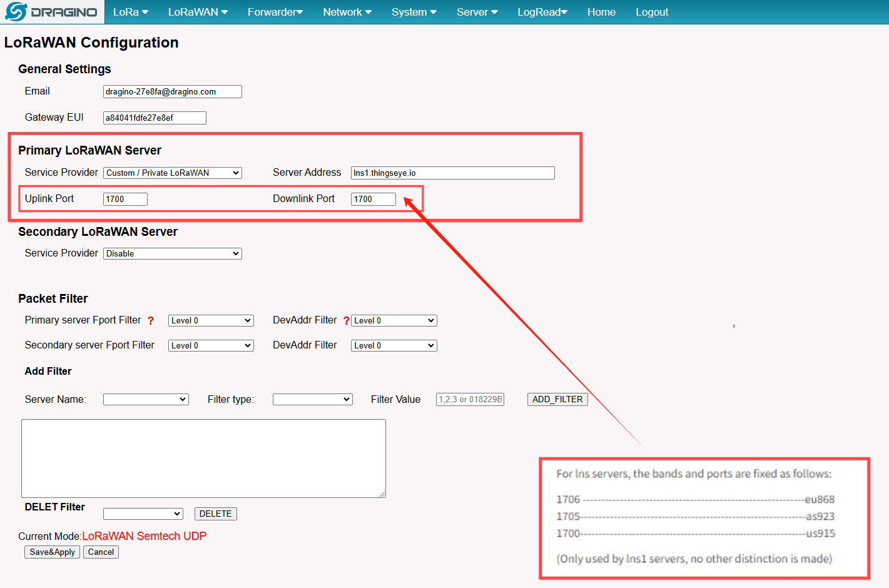Click the DELETE filter button

(x=215, y=514)
